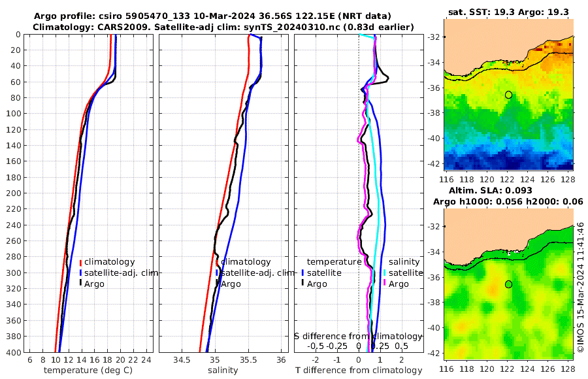The height and width of the screenshot is (379, 588).
Task: Click the SLA map longitude label '122'
Action: 507,369
